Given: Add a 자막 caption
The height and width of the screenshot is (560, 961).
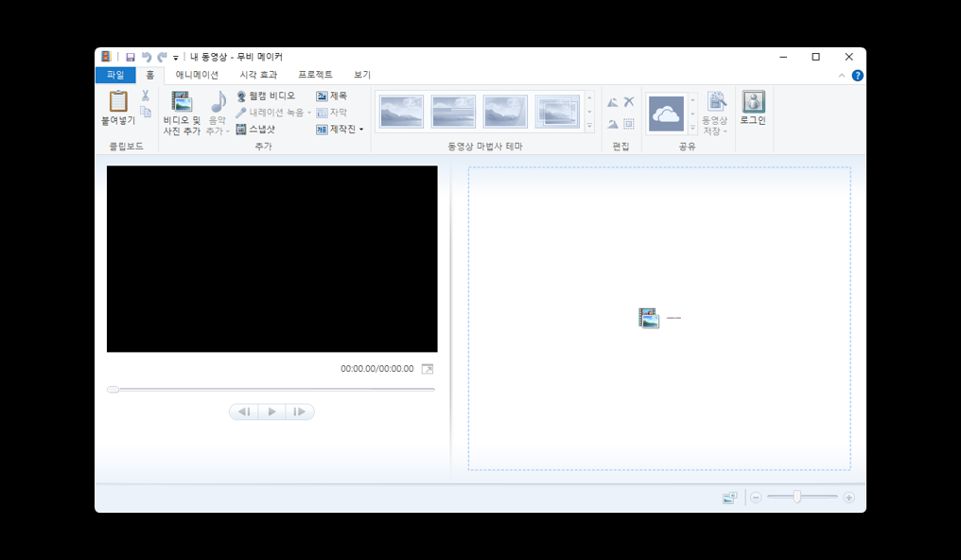Looking at the screenshot, I should pyautogui.click(x=332, y=113).
